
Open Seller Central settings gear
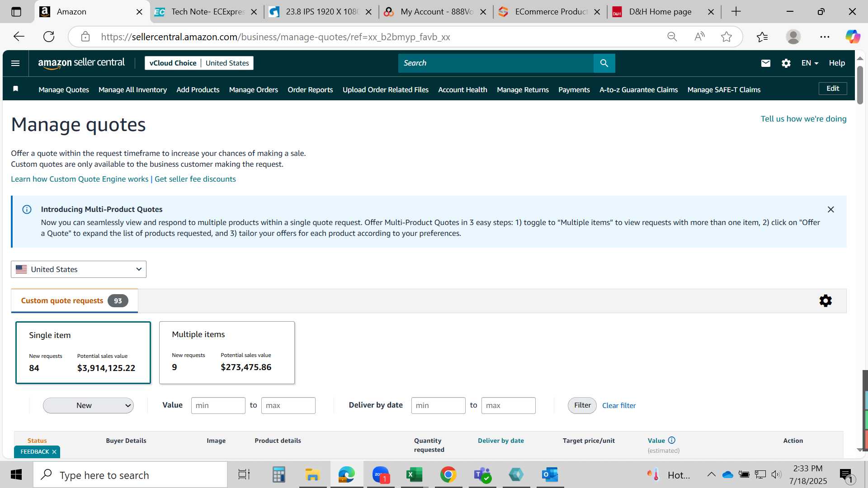click(x=786, y=63)
